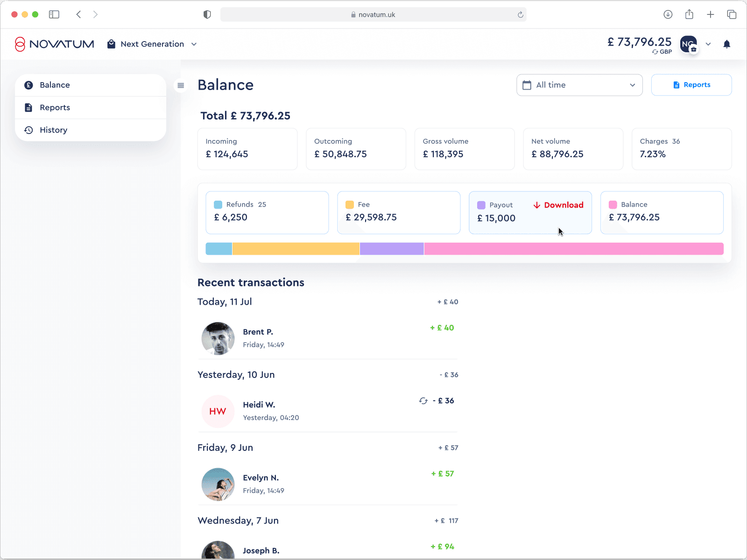Image resolution: width=747 pixels, height=560 pixels.
Task: Click the NG user avatar
Action: coord(689,44)
